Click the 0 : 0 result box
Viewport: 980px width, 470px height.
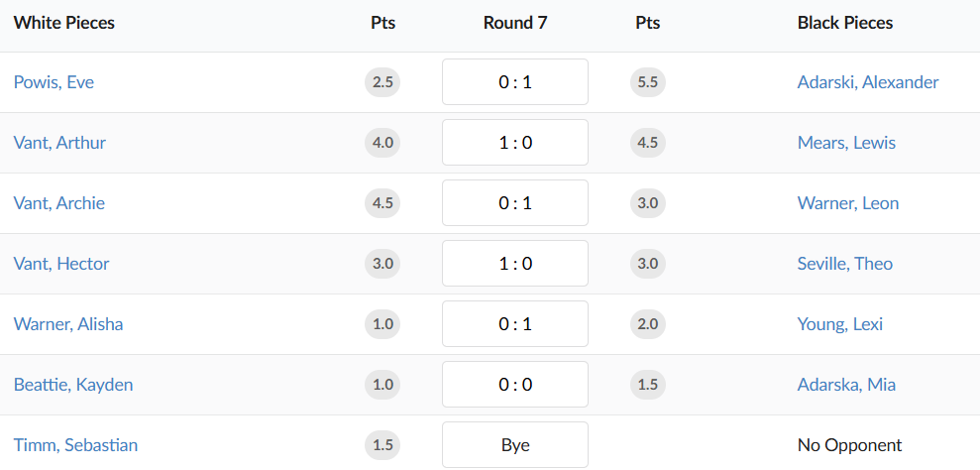tap(514, 385)
